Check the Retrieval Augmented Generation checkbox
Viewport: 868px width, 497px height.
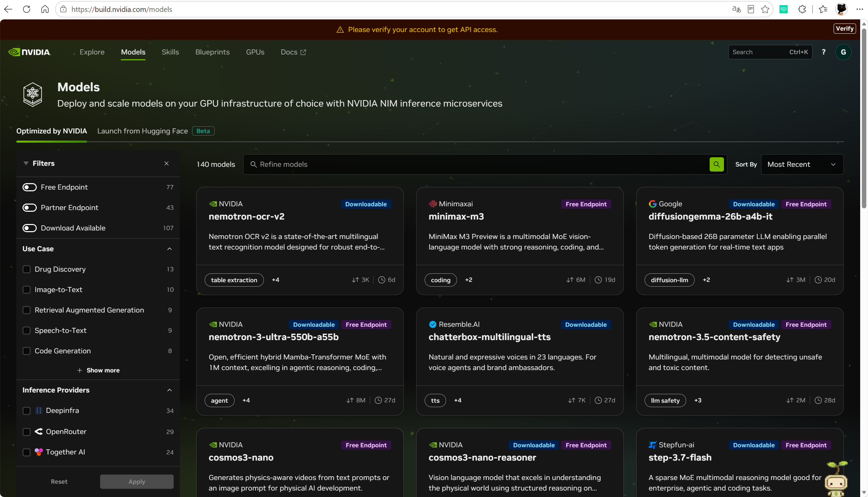point(26,310)
